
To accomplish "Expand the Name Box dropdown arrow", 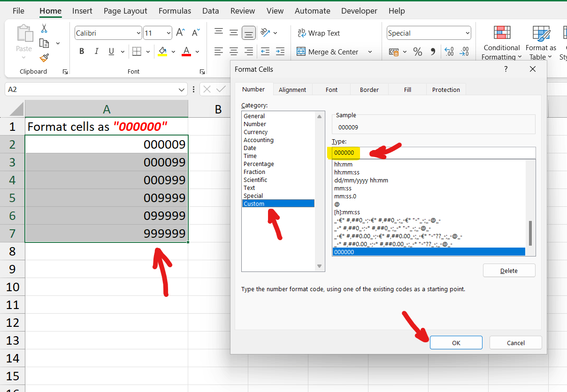I will coord(182,89).
